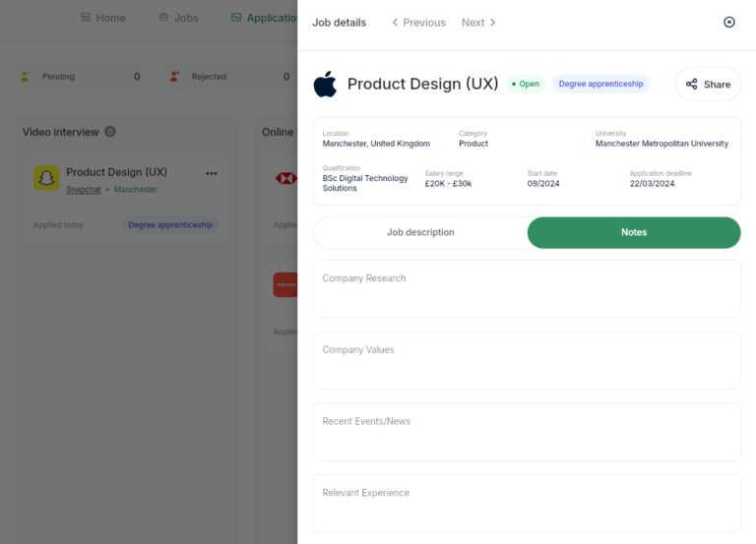Click the Recent Events/News notes field
Screen dimensions: 756x544
[x=527, y=432]
